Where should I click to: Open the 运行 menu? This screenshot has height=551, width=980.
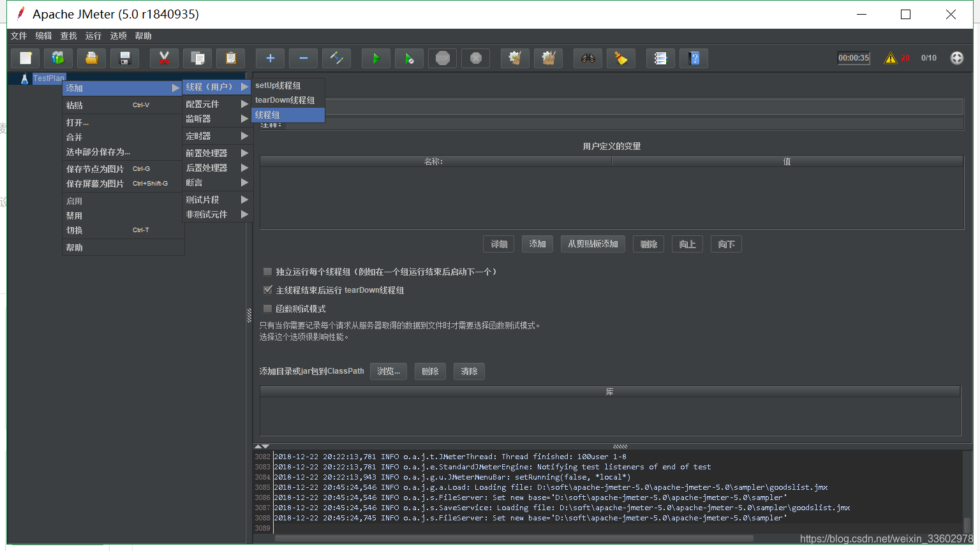pyautogui.click(x=93, y=36)
